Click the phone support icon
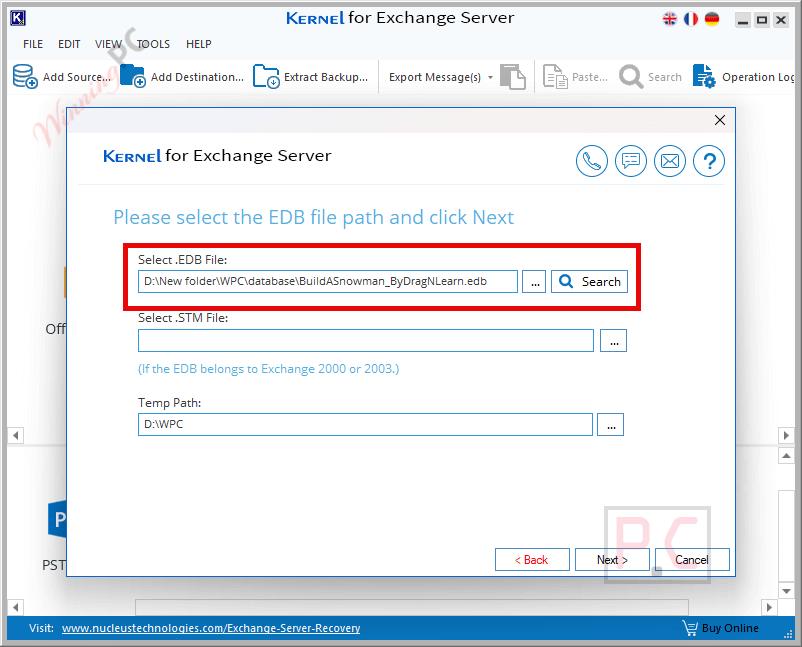 (592, 161)
